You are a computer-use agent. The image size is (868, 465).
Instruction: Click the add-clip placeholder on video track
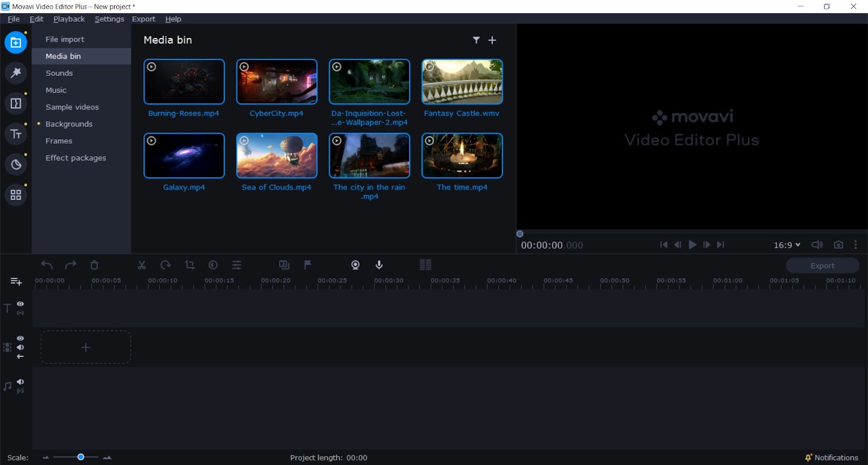[86, 347]
